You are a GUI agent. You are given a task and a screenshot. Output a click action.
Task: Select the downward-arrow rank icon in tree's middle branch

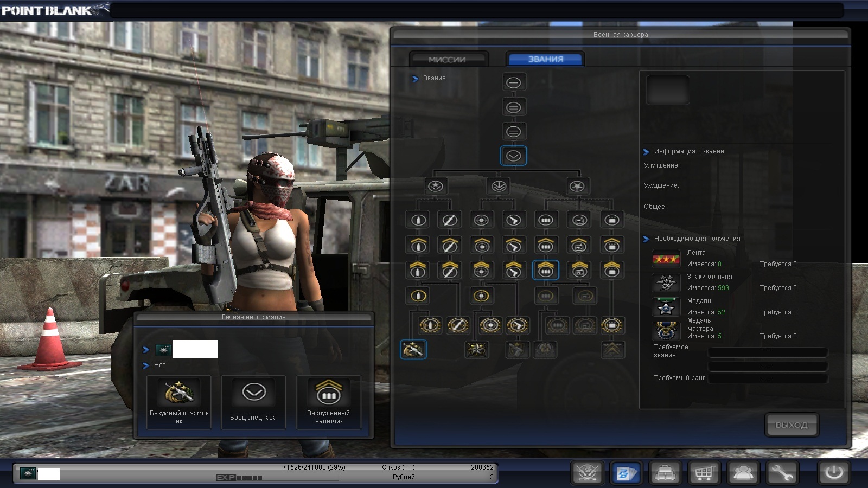499,187
